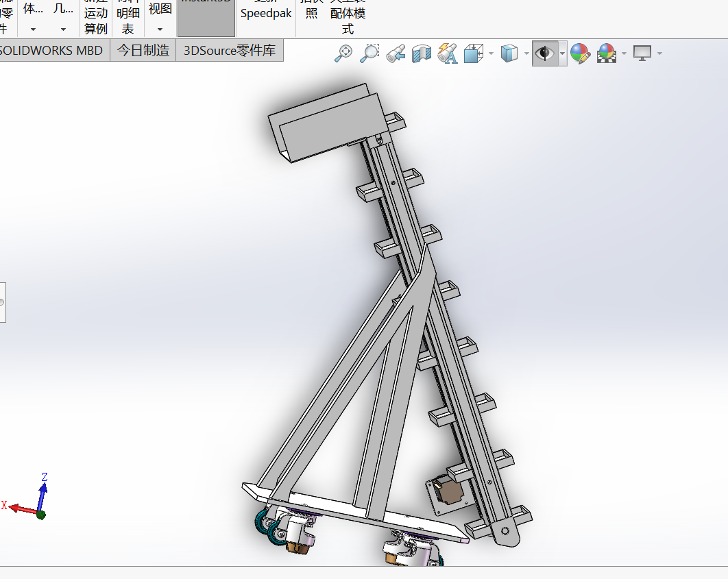Go back to the Previous View

(x=396, y=53)
